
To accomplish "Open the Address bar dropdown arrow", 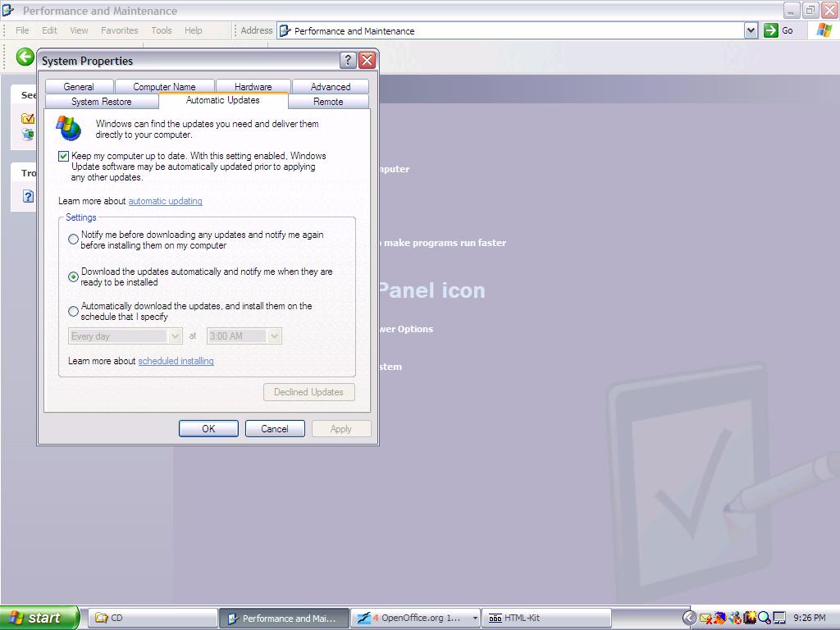I will coord(751,30).
